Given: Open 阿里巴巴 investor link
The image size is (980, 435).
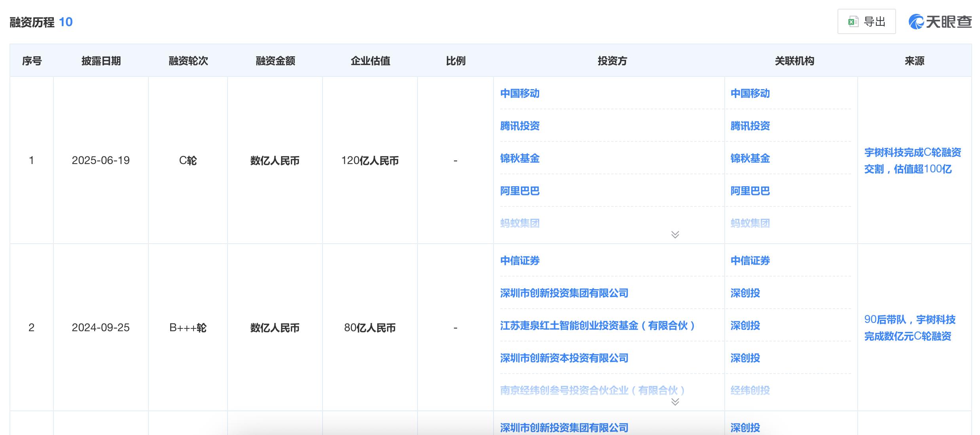Looking at the screenshot, I should click(520, 191).
